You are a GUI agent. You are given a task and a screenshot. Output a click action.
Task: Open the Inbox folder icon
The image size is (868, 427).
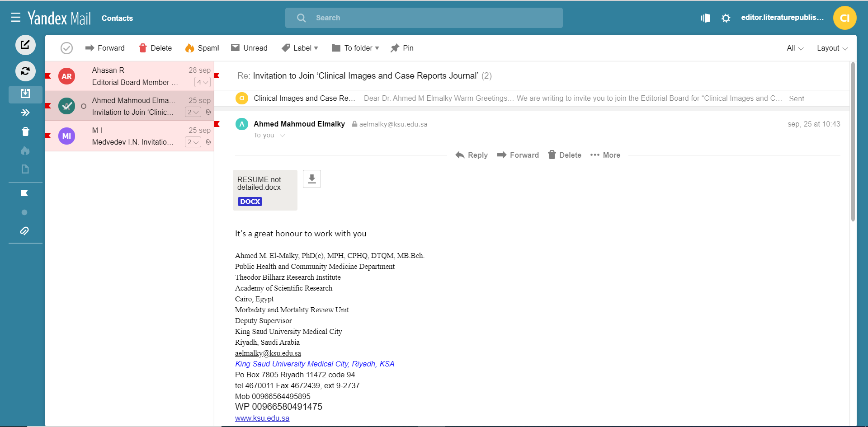(25, 94)
